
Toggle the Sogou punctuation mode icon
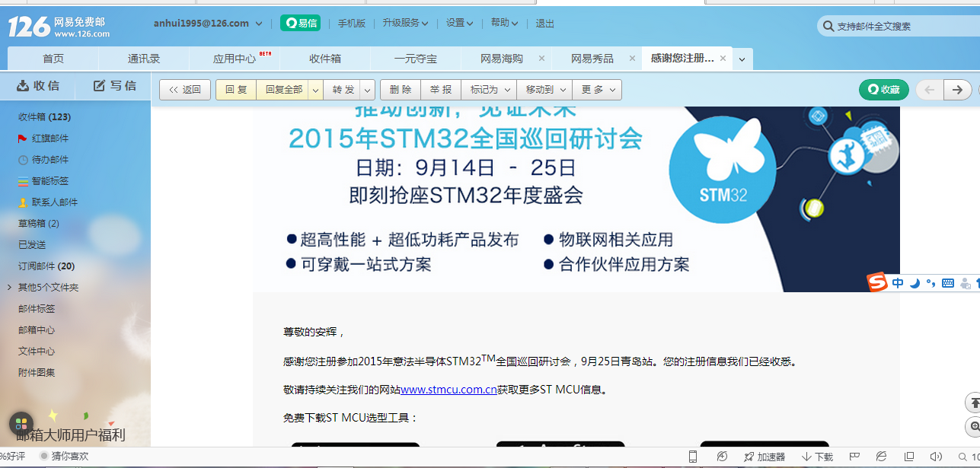pos(931,283)
